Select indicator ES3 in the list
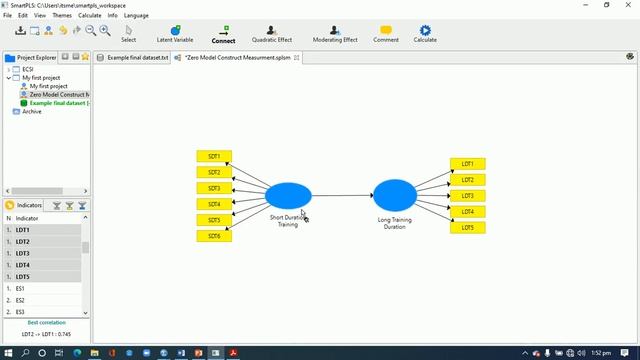 [x=42, y=312]
